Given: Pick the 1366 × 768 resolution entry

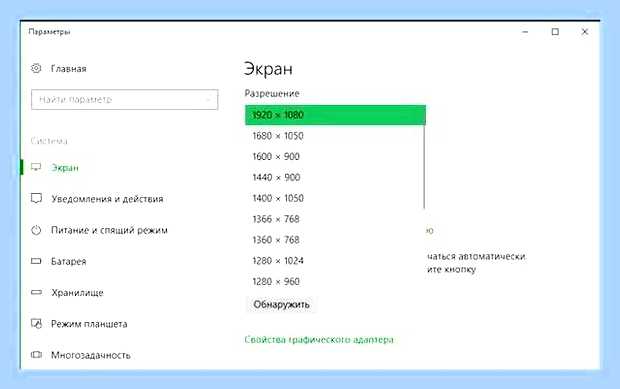Looking at the screenshot, I should [335, 219].
